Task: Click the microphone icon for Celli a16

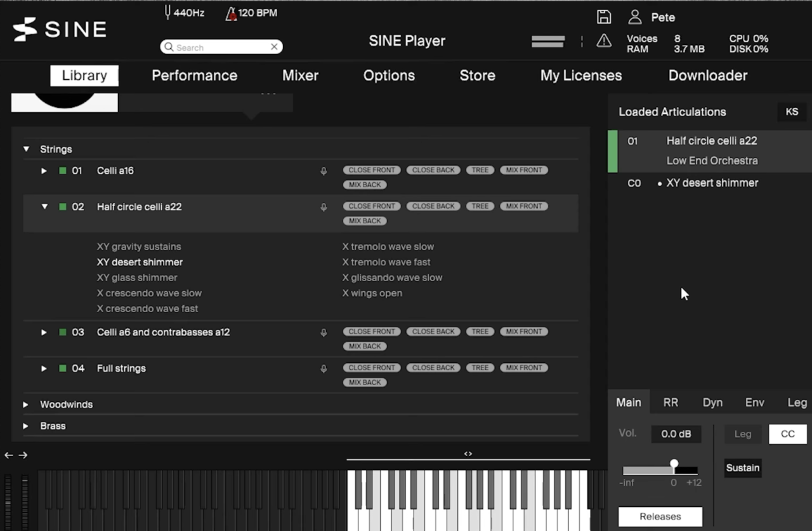Action: click(324, 171)
